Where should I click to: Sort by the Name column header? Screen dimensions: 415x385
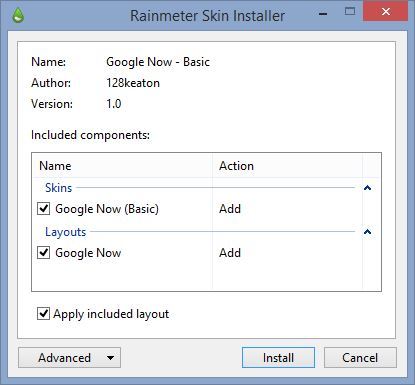click(122, 166)
